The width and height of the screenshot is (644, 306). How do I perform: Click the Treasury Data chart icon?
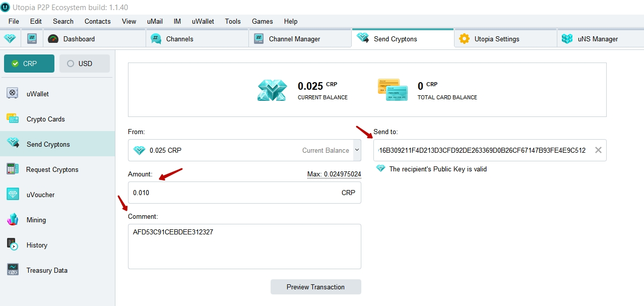(13, 270)
